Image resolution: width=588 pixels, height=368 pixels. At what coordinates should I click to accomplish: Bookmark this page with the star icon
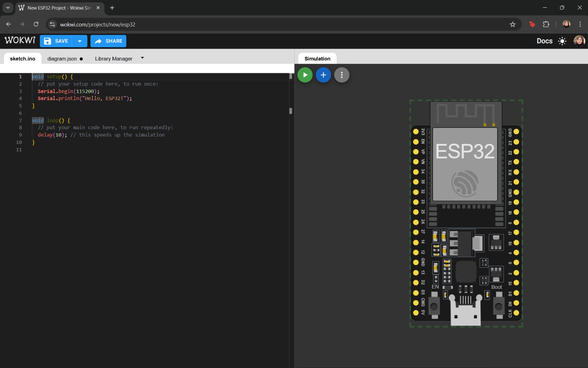coord(513,24)
